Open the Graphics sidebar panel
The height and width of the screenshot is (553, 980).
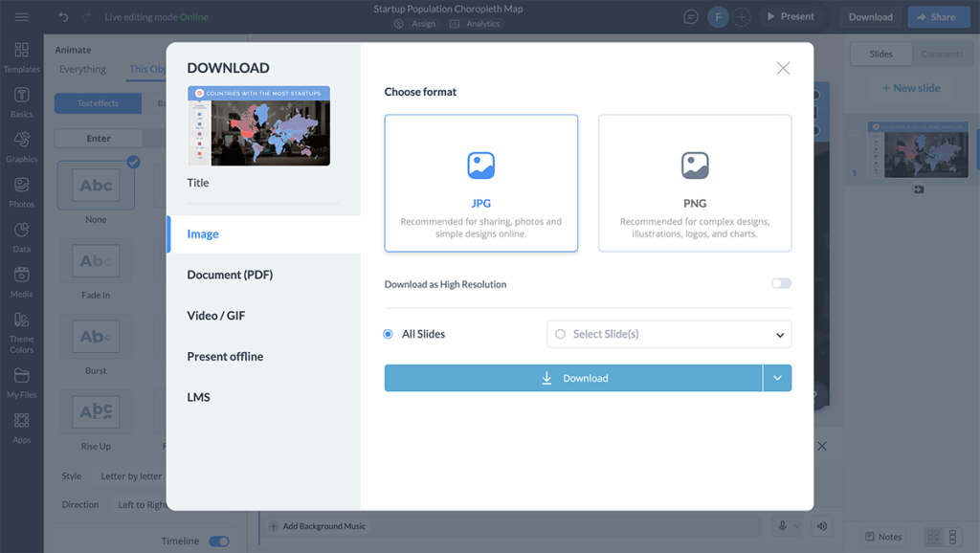tap(21, 146)
